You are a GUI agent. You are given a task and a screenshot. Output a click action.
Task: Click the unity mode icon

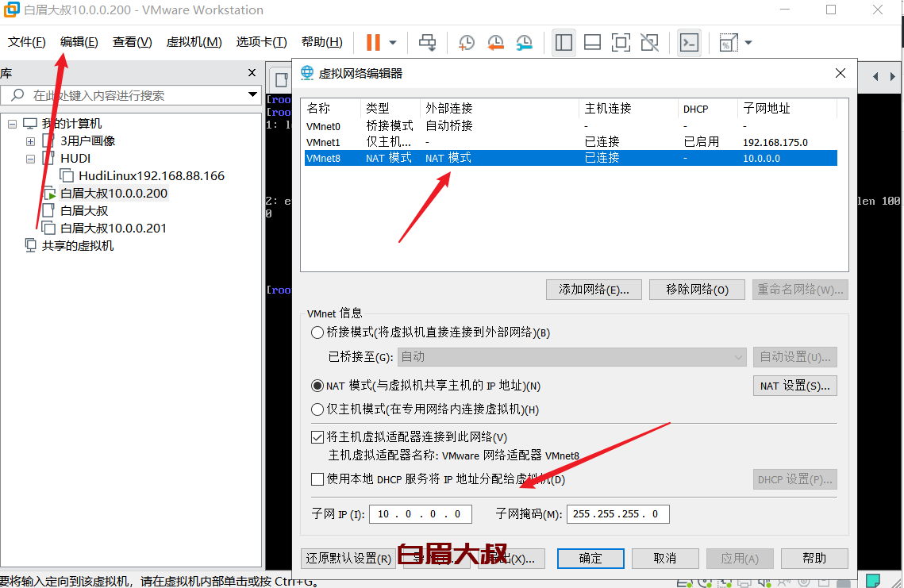(x=650, y=43)
